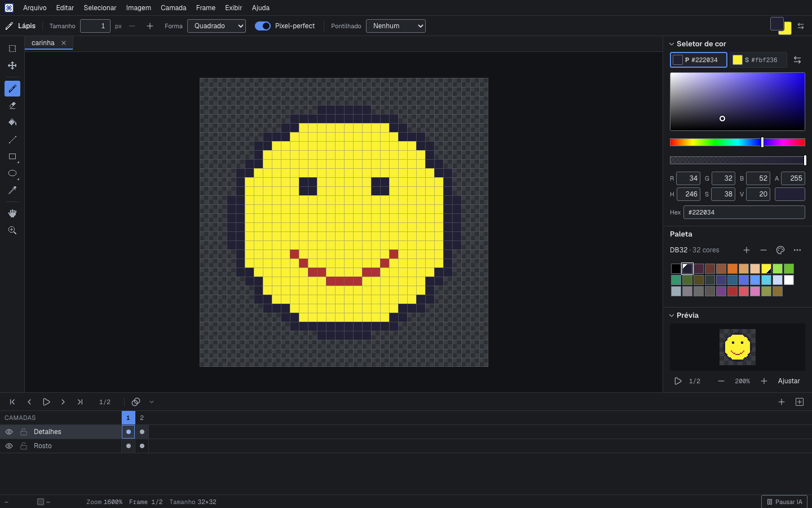
Task: Click the hue slider bar
Action: (x=738, y=142)
